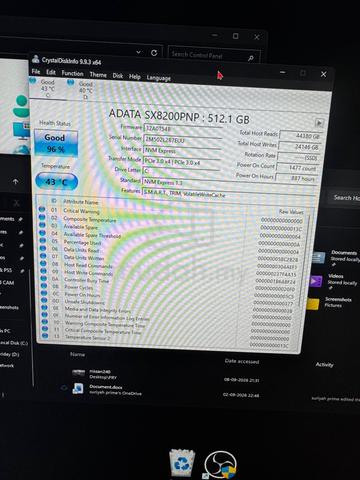Click the status icon for Controller Busy Time

pos(44,278)
